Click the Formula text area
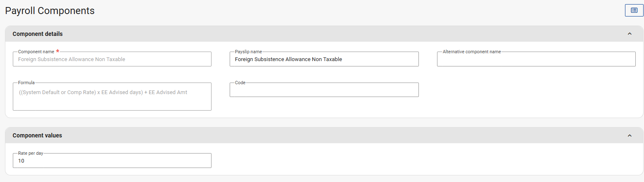Viewport: 644px width, 182px height. 112,99
